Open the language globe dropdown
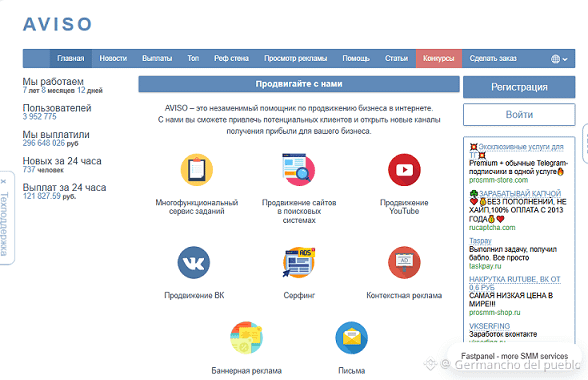The width and height of the screenshot is (588, 380). [559, 59]
